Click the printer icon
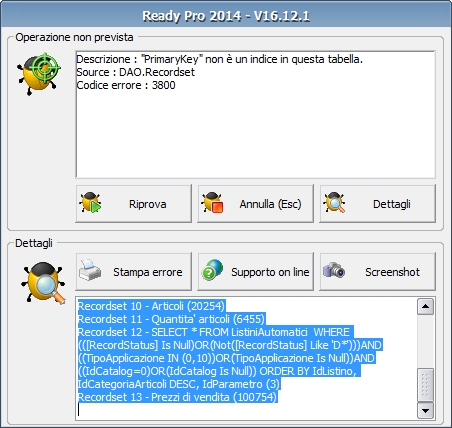 (90, 270)
